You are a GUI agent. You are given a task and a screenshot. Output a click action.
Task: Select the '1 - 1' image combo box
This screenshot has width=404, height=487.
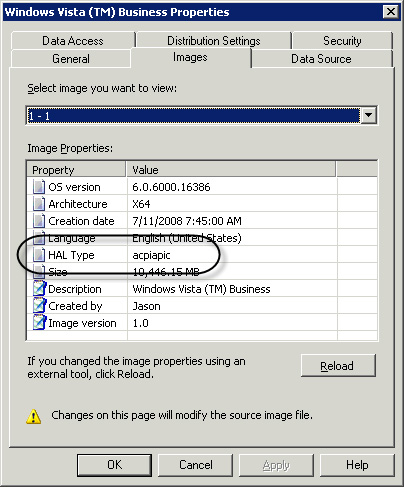201,116
